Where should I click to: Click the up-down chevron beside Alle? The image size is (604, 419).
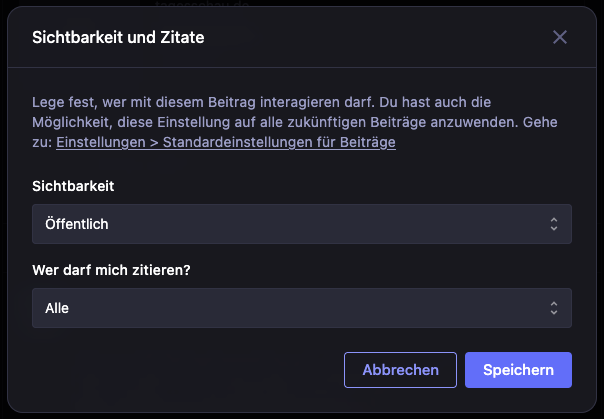(554, 308)
